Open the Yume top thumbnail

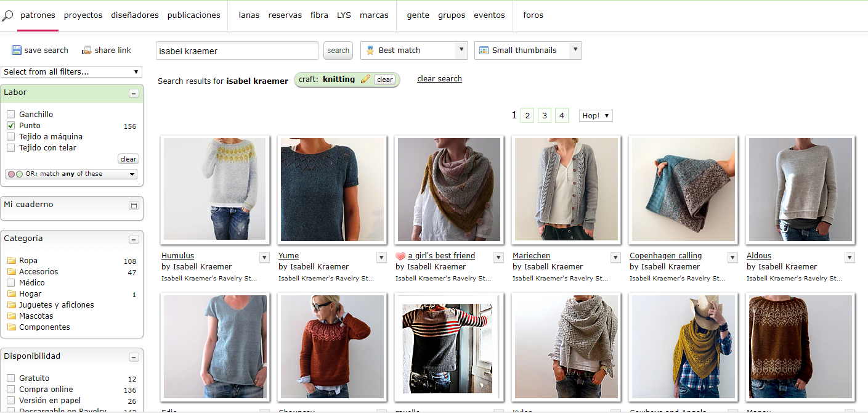tap(332, 190)
